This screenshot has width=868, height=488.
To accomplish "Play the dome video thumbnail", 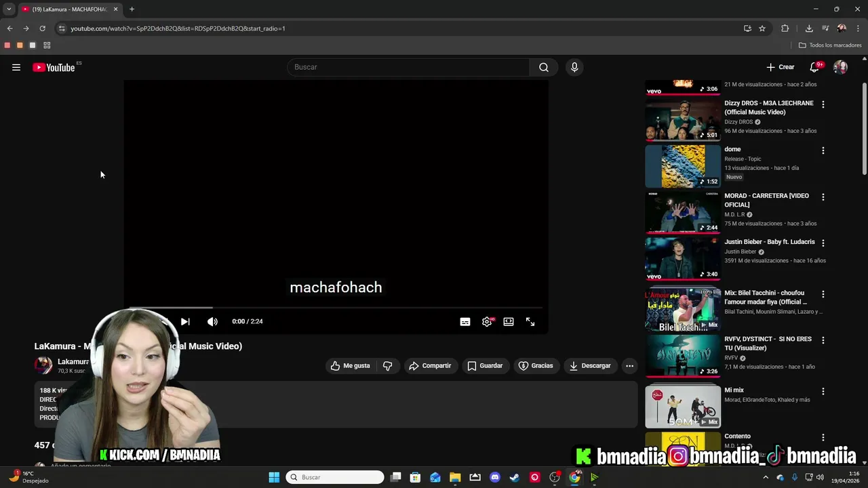I will point(683,165).
